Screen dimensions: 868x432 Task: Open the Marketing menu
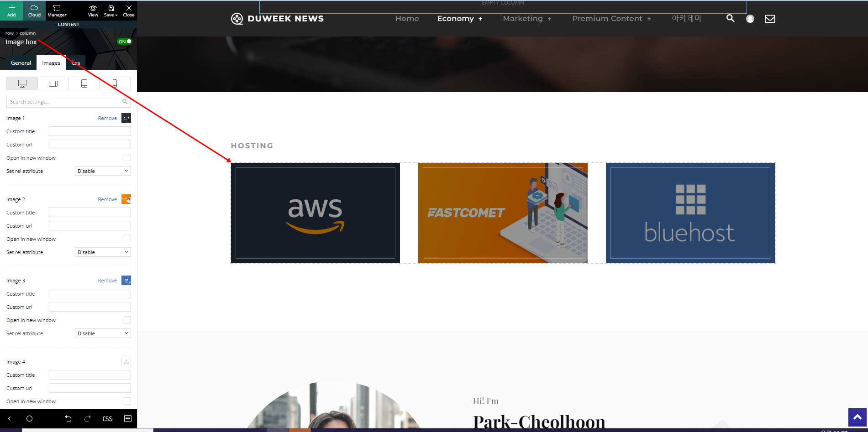[x=527, y=19]
